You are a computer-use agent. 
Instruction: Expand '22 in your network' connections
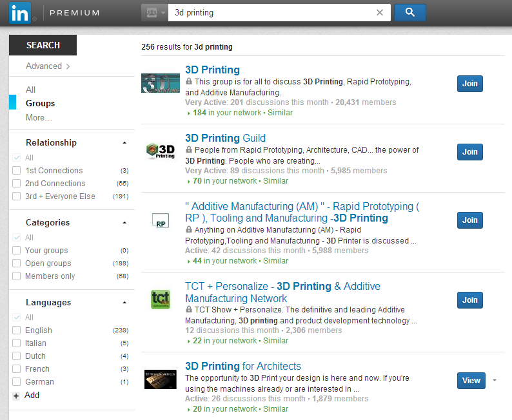click(222, 341)
